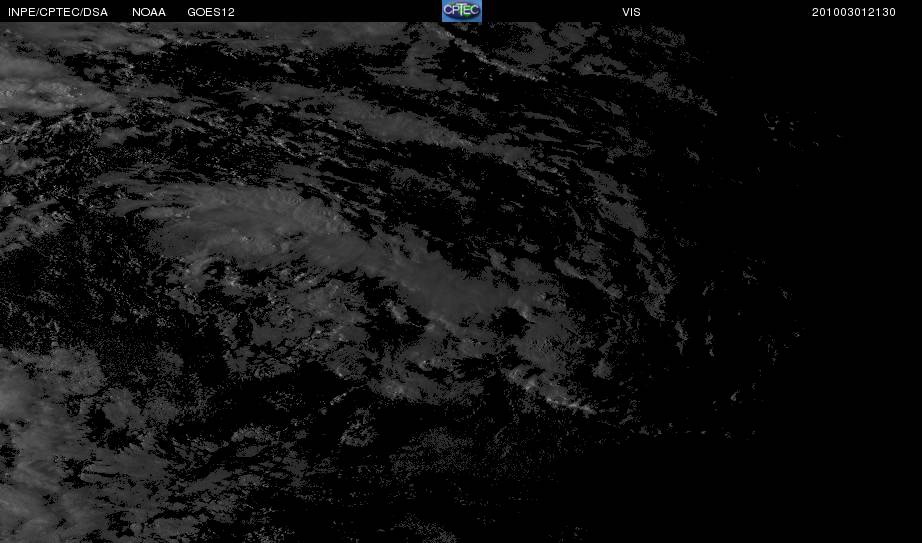Click the VIS channel label
The width and height of the screenshot is (922, 543).
click(632, 12)
